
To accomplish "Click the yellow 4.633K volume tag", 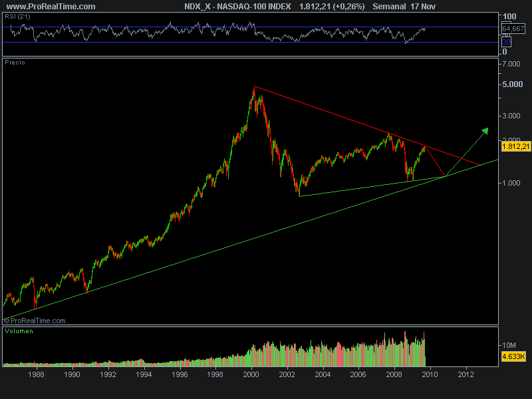I will point(513,357).
